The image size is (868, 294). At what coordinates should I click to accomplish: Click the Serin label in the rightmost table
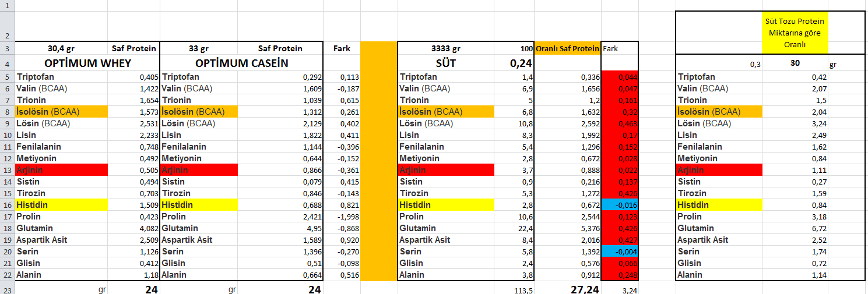pyautogui.click(x=689, y=252)
